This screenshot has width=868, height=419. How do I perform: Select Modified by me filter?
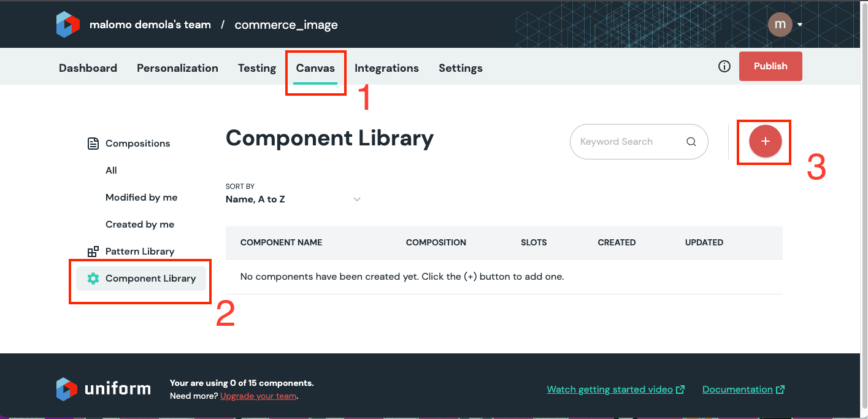[142, 198]
